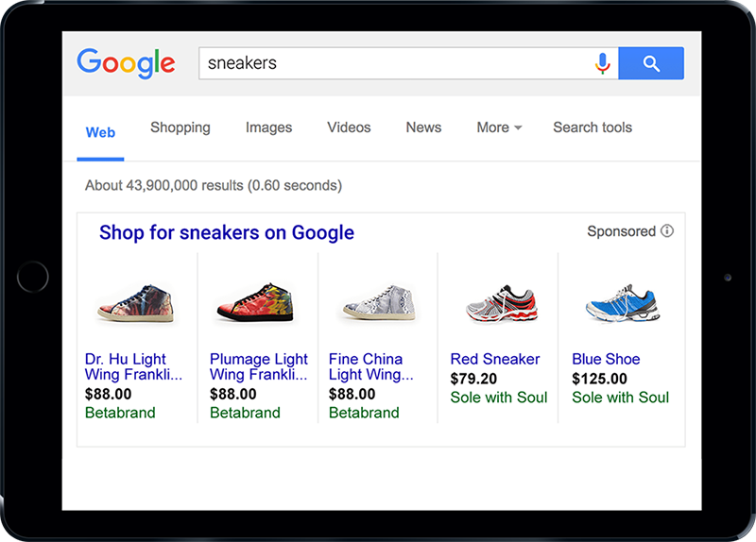The height and width of the screenshot is (542, 756).
Task: Click the microphone voice search icon
Action: pyautogui.click(x=602, y=63)
